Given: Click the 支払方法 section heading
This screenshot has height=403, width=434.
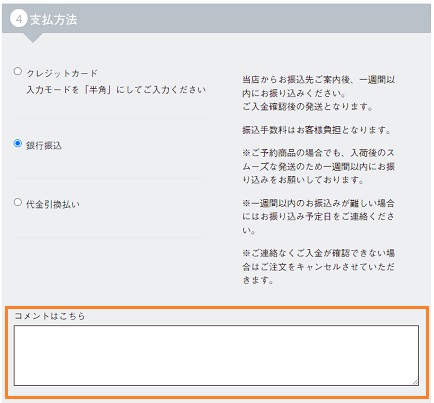Looking at the screenshot, I should click(54, 19).
